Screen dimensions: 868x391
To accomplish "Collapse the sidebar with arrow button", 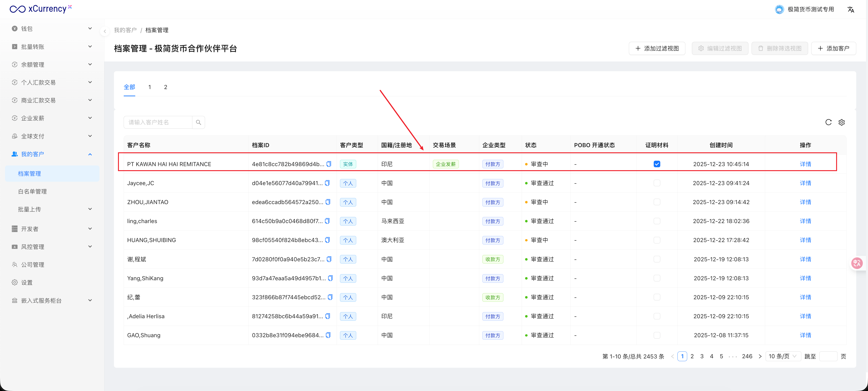I will point(105,31).
